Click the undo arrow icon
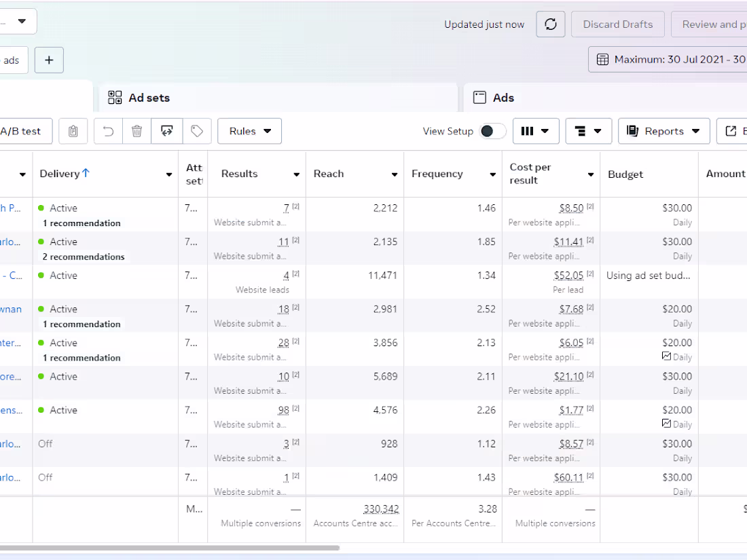This screenshot has height=560, width=747. tap(108, 131)
